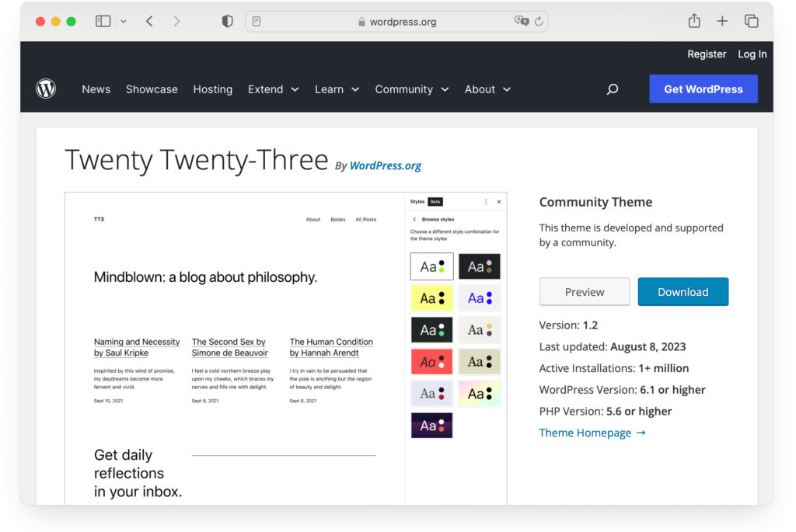The width and height of the screenshot is (796, 532).
Task: Open the Safari share icon
Action: [x=694, y=21]
